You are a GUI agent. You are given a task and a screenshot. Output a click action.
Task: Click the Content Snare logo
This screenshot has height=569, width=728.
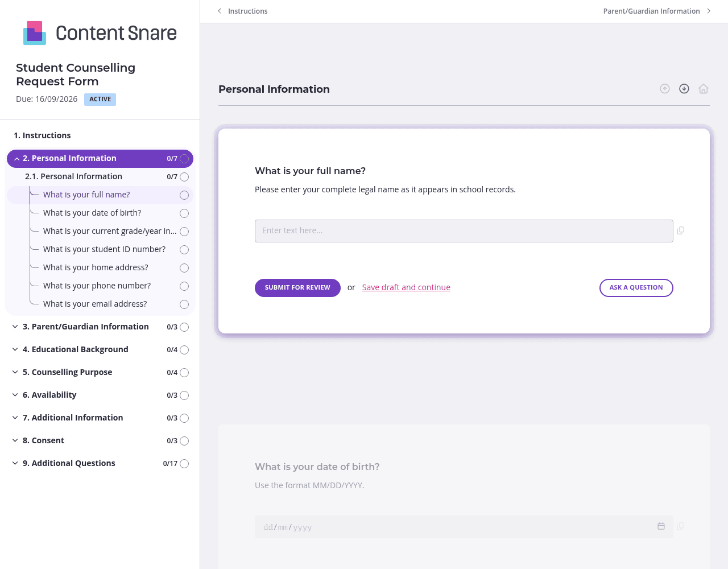100,33
